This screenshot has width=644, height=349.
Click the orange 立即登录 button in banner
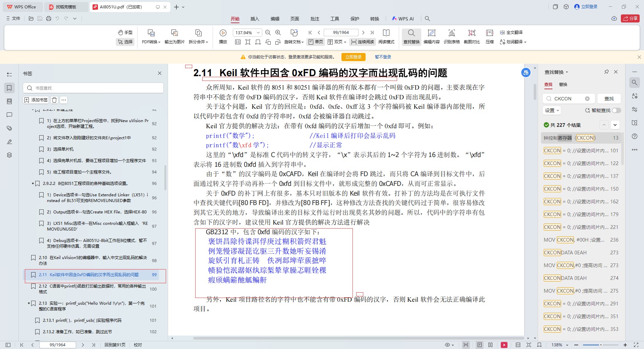354,57
